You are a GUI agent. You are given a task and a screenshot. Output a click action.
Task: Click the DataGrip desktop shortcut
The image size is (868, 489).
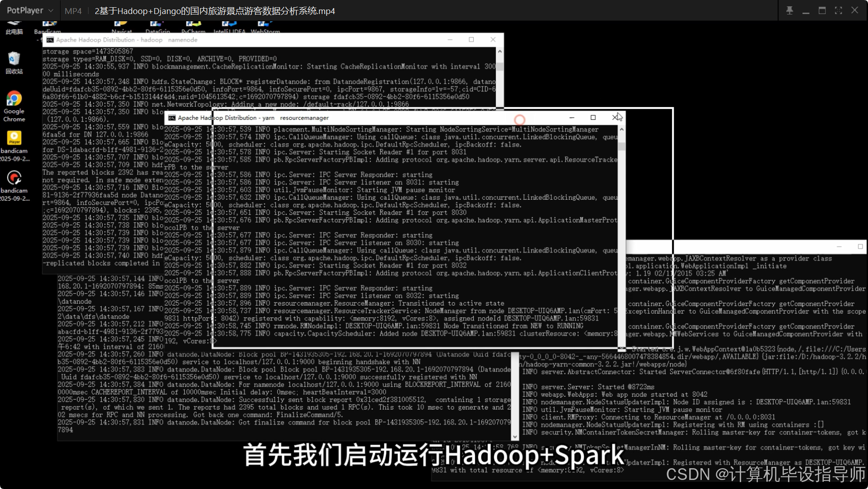click(x=158, y=26)
